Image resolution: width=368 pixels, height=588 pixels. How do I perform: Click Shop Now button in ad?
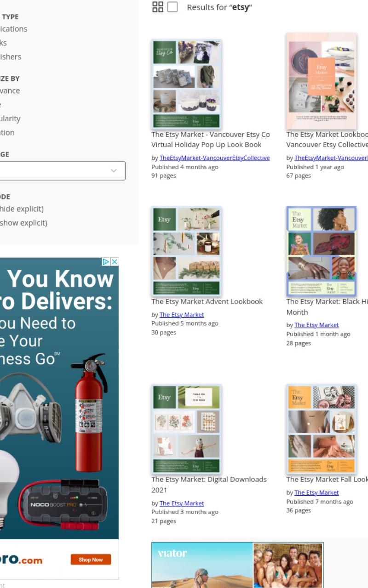(91, 560)
